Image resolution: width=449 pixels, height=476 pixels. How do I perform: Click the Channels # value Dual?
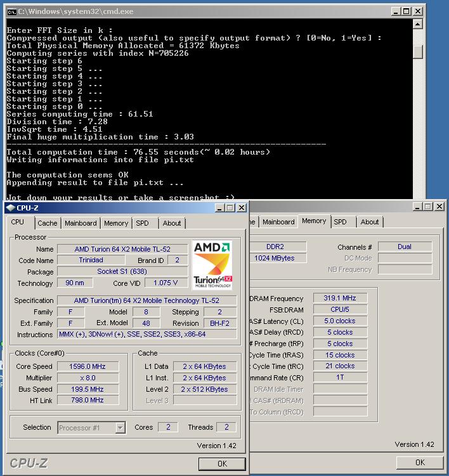[405, 247]
